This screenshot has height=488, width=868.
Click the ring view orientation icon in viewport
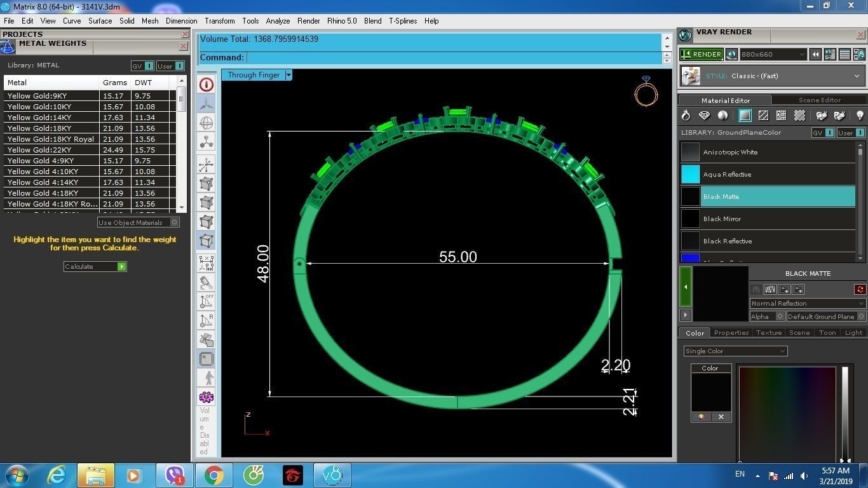646,91
